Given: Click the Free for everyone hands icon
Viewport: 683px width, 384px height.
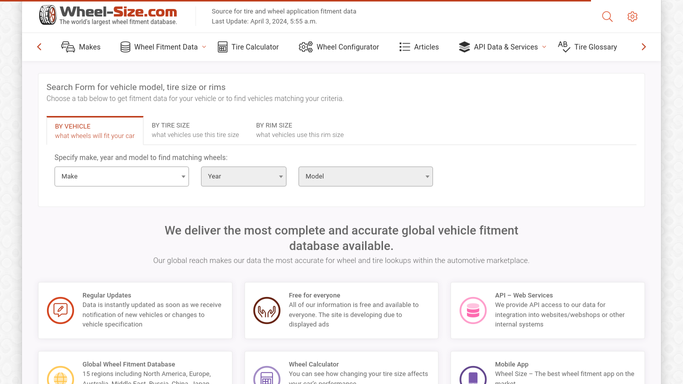Looking at the screenshot, I should click(267, 310).
